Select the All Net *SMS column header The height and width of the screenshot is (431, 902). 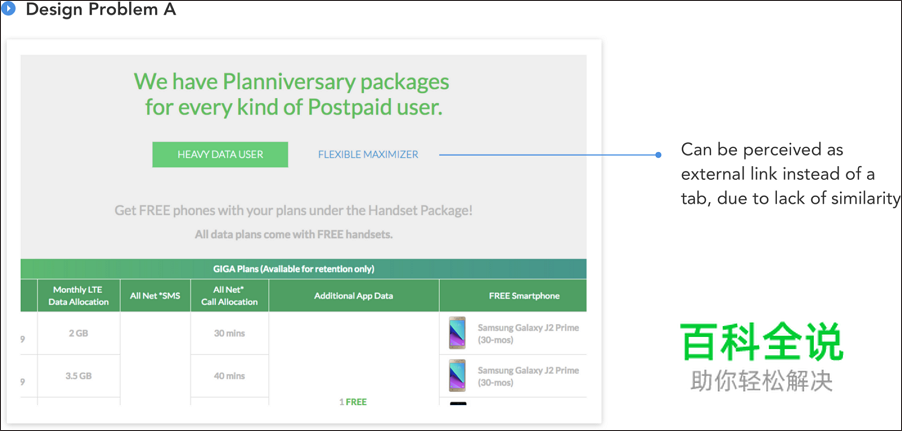(x=155, y=296)
